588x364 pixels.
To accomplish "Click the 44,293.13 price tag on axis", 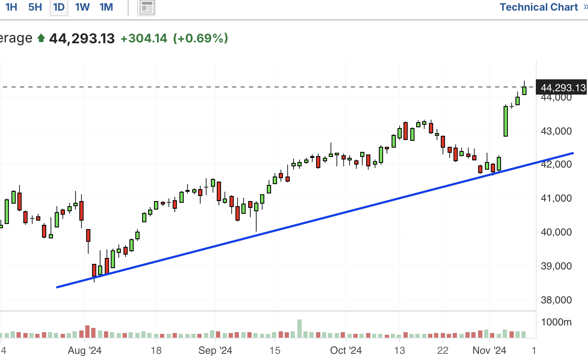I will point(562,88).
